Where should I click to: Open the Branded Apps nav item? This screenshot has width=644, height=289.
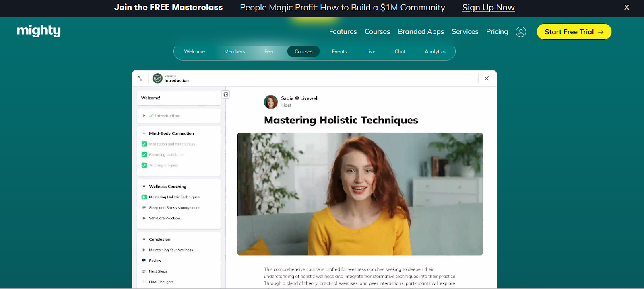click(421, 31)
